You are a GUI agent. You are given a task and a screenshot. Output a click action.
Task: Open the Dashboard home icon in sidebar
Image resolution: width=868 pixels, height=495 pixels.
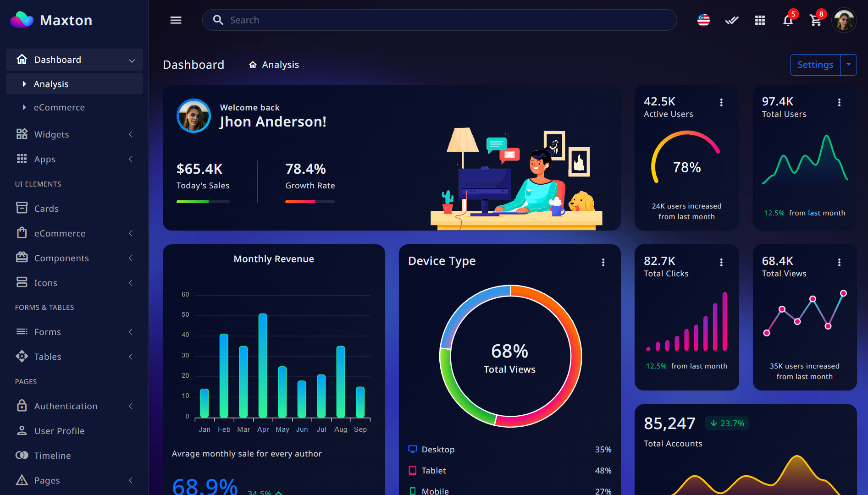[22, 59]
